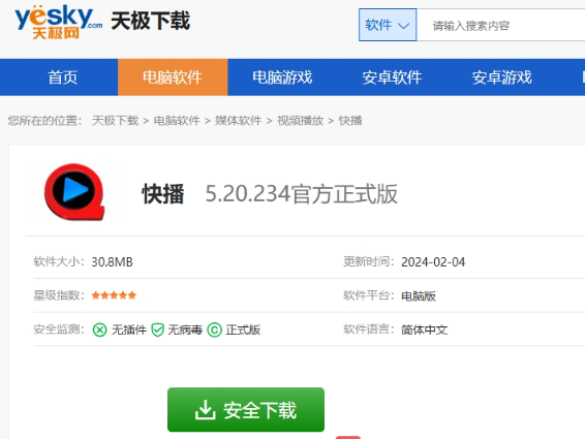Click the 电脑版 platform value

click(419, 296)
